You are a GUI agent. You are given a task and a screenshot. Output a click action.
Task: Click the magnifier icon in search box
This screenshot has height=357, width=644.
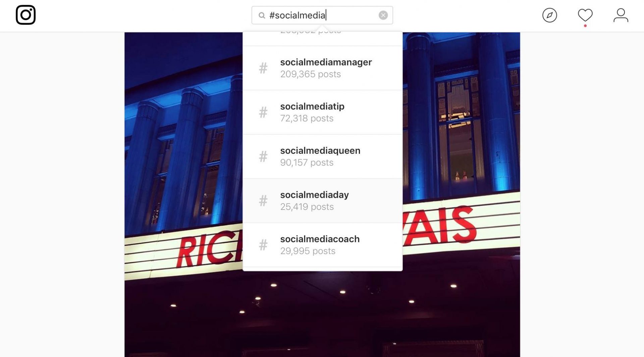click(x=262, y=15)
